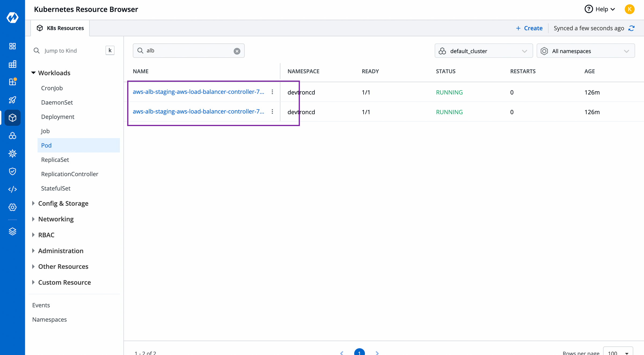The width and height of the screenshot is (644, 355).
Task: Select the Resource Browser cube icon
Action: [x=12, y=118]
